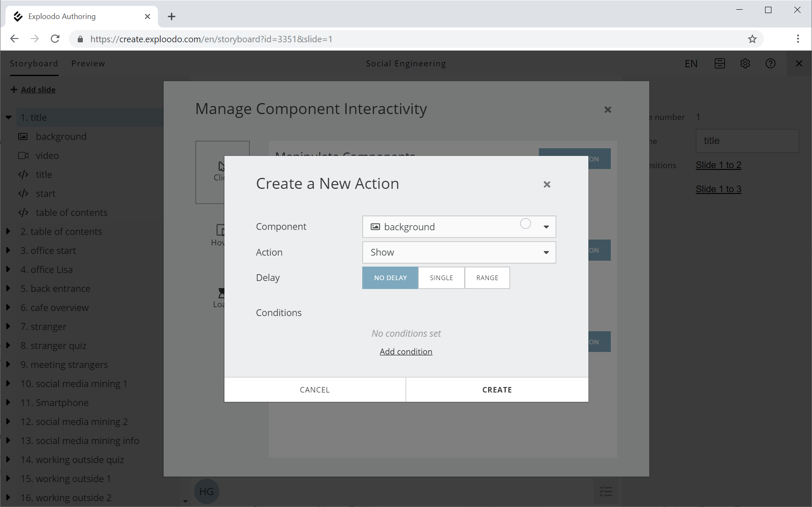Screen dimensions: 812x507
Task: Select the background image component in tree
Action: point(61,136)
